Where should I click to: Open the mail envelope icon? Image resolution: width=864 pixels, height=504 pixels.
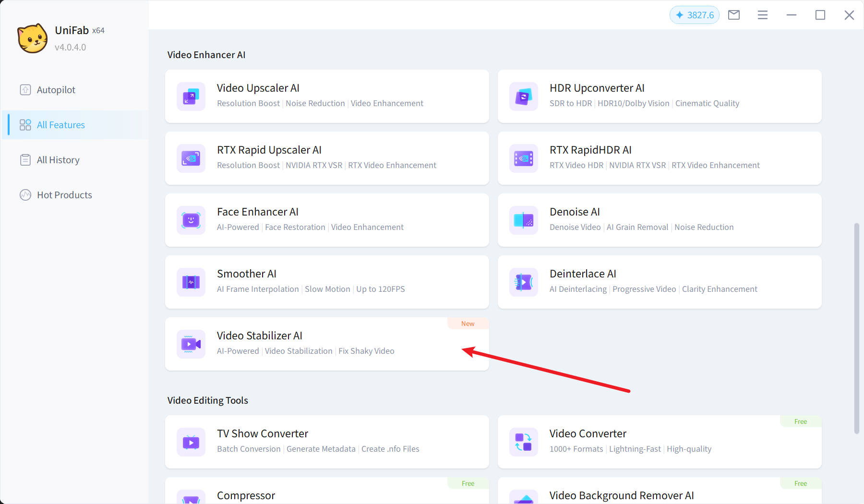(733, 15)
